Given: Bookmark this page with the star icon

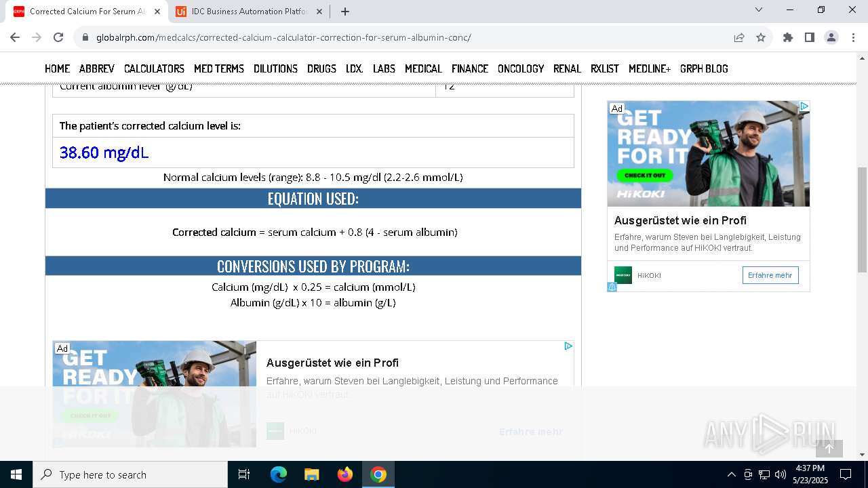Looking at the screenshot, I should [x=761, y=37].
